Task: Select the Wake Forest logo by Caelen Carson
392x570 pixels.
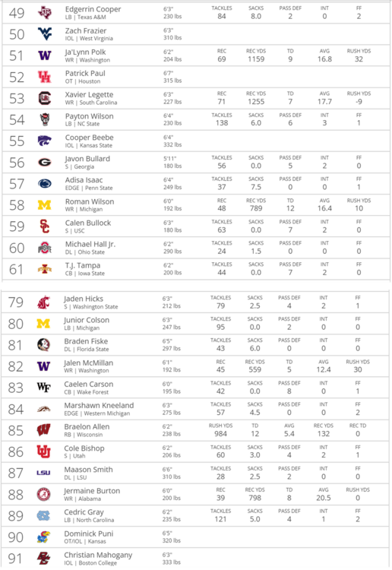Action: 43,387
